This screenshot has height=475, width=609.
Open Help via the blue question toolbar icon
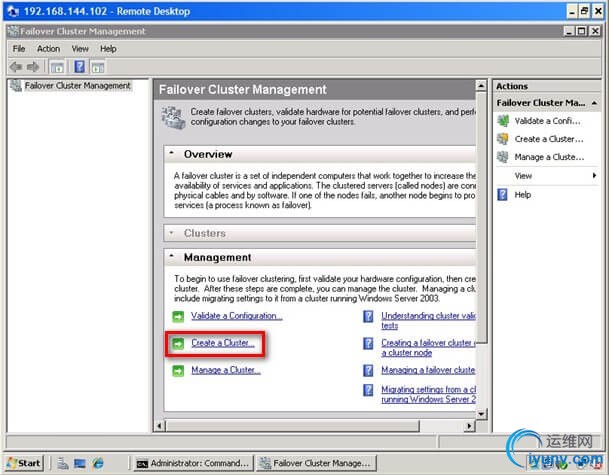click(80, 67)
